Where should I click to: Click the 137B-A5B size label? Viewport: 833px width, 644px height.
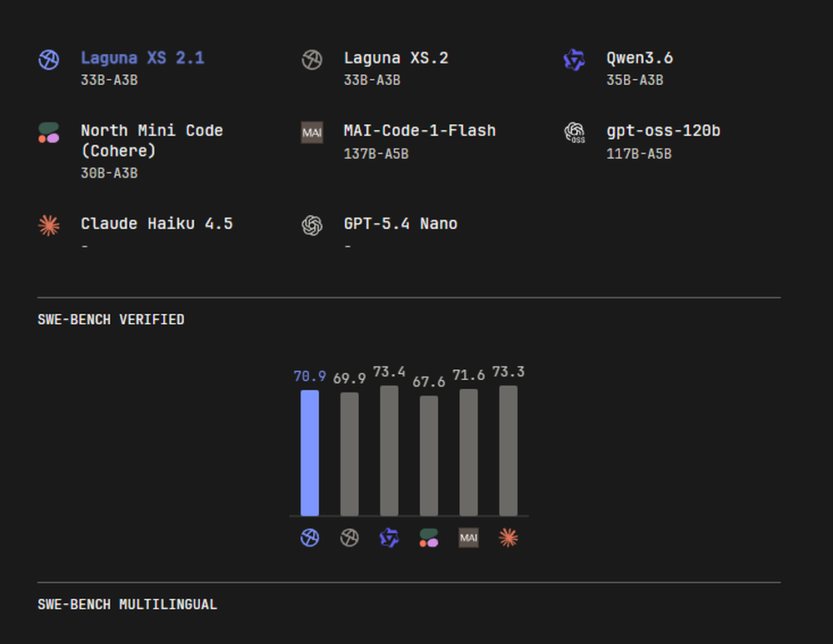(377, 154)
